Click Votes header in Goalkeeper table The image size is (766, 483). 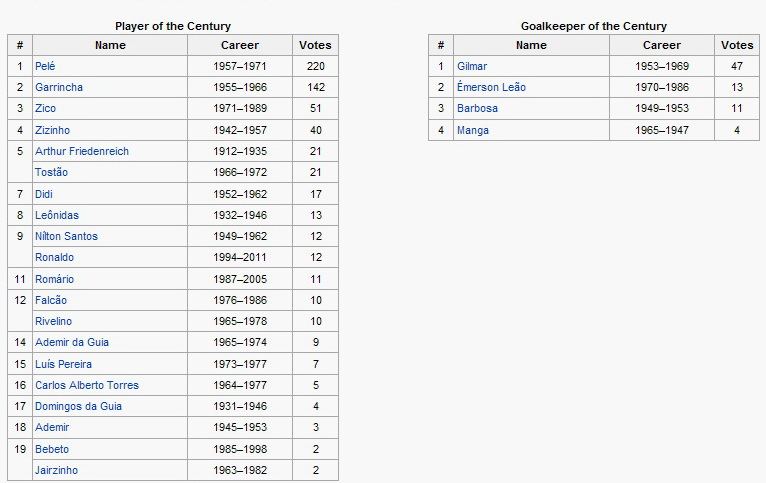pyautogui.click(x=737, y=45)
